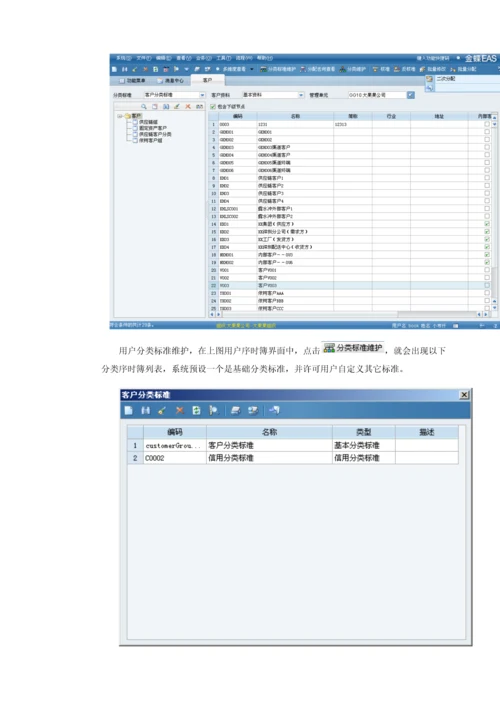Tick 内部客户 checkbox on highlighted row 22

(487, 285)
